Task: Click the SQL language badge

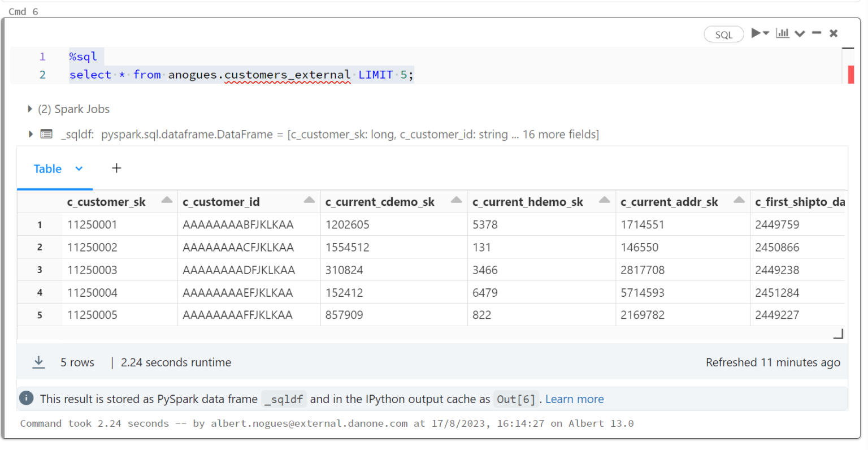Action: [724, 34]
